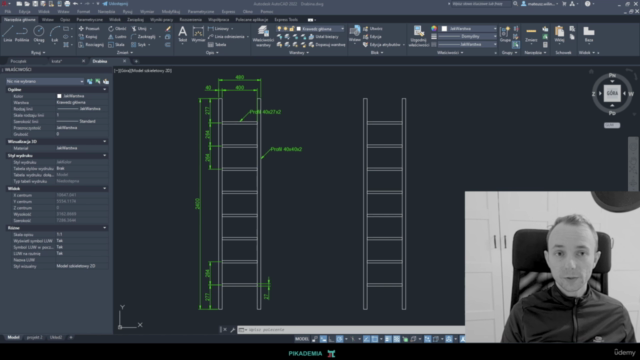Collapse the Styl wydruku properties section

coord(104,156)
